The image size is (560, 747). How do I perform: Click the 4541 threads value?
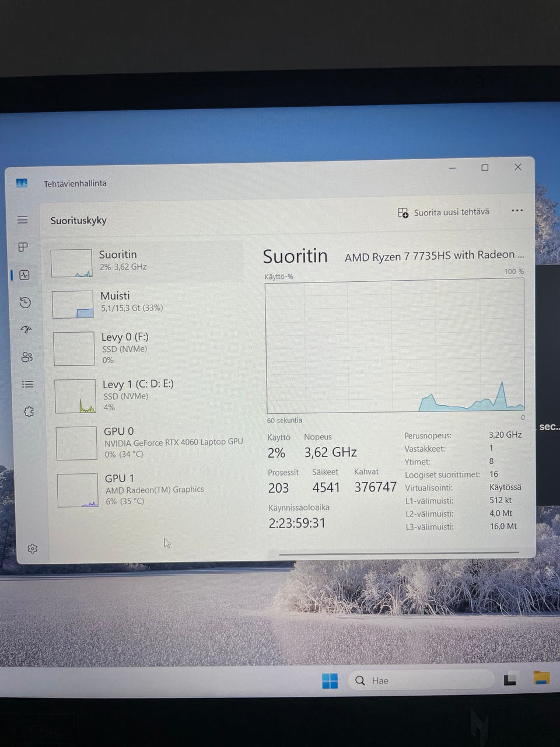pyautogui.click(x=326, y=487)
